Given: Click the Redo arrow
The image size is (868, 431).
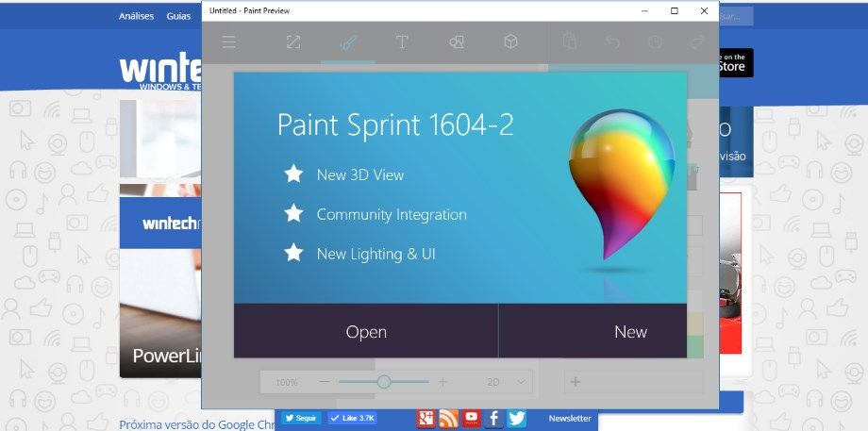Looking at the screenshot, I should point(697,42).
